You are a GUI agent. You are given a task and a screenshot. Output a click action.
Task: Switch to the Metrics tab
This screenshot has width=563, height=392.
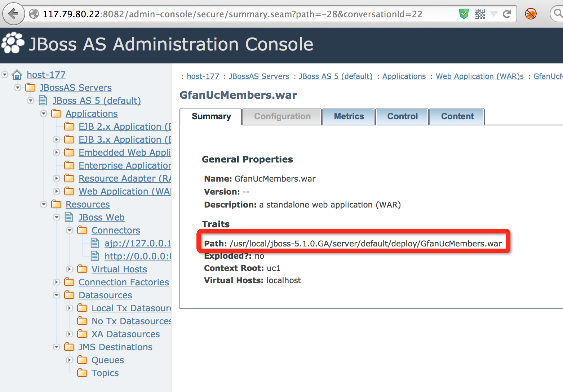click(x=349, y=116)
